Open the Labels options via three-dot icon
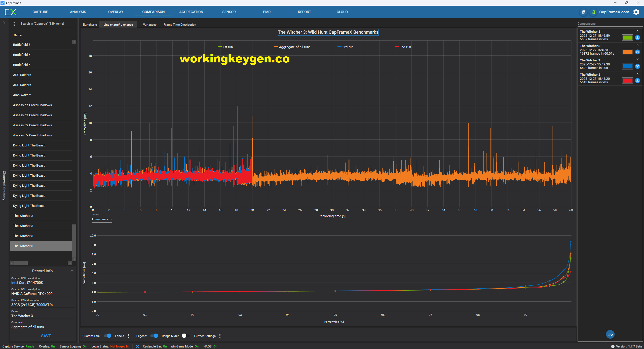The image size is (644, 349). 128,336
